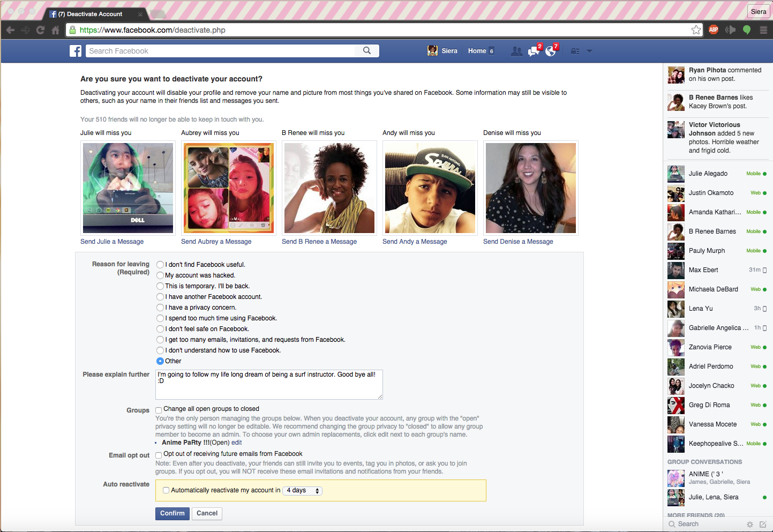Bookmark page with star icon
Screen dimensions: 773x532
pyautogui.click(x=696, y=30)
